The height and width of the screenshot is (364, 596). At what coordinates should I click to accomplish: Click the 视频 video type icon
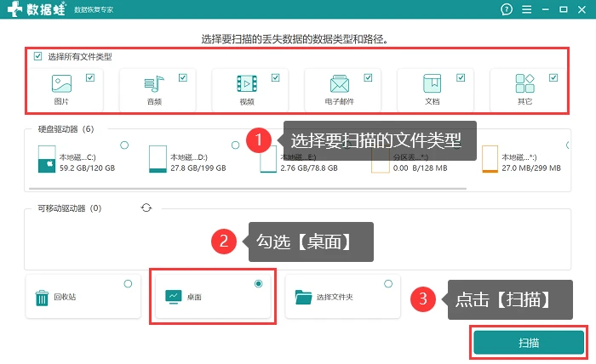click(x=247, y=83)
